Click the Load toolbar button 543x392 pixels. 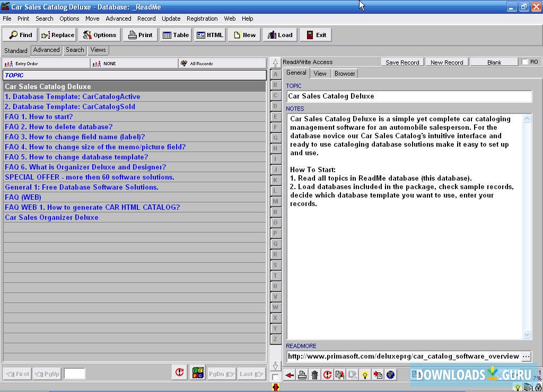(x=280, y=35)
